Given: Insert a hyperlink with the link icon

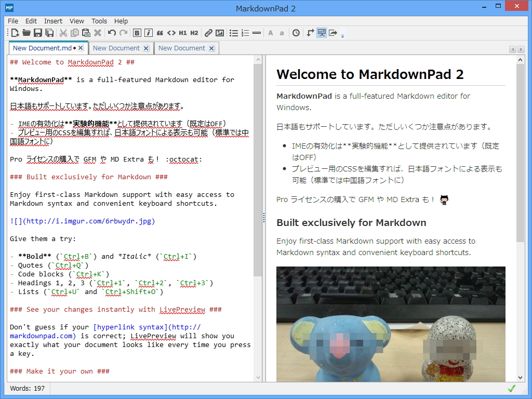Looking at the screenshot, I should click(208, 33).
